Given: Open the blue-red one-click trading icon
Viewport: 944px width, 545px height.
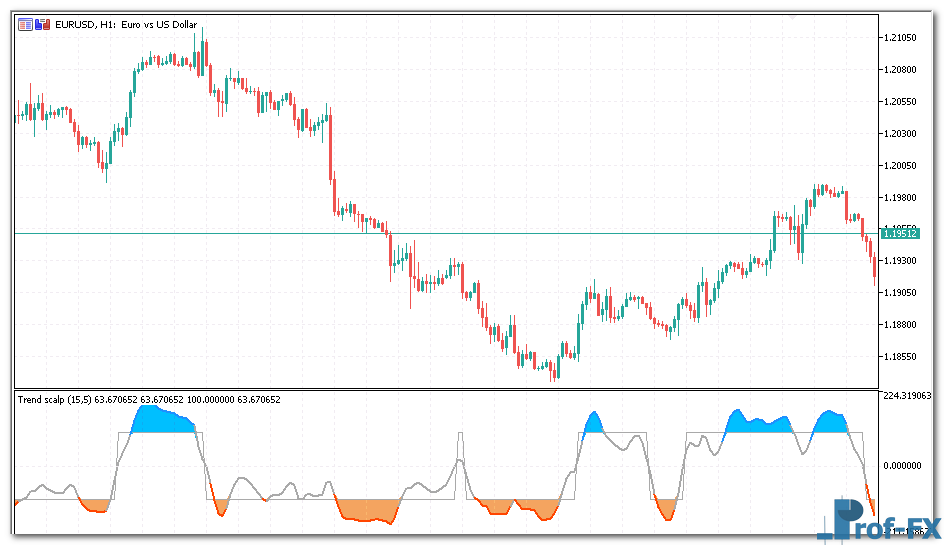Looking at the screenshot, I should click(x=42, y=25).
